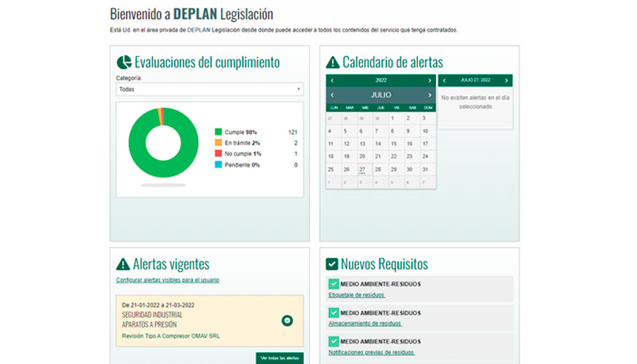
Task: Click the red No cumple legend swatch
Action: (x=218, y=154)
